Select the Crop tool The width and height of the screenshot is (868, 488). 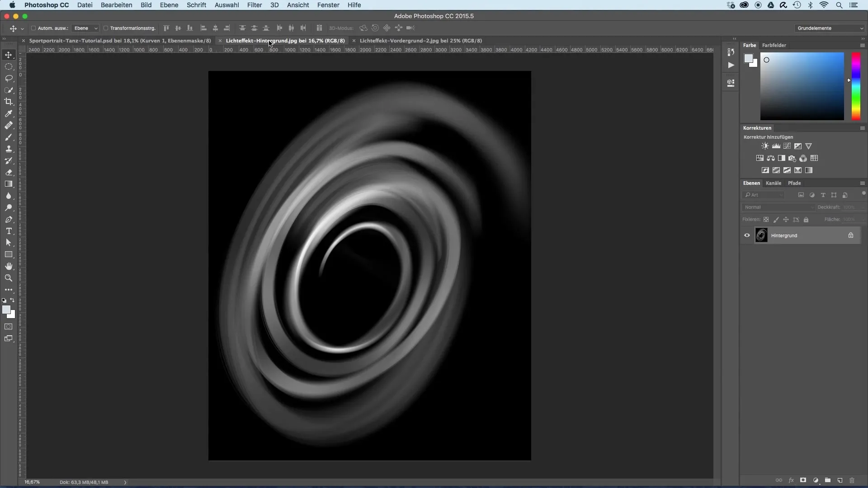click(9, 102)
